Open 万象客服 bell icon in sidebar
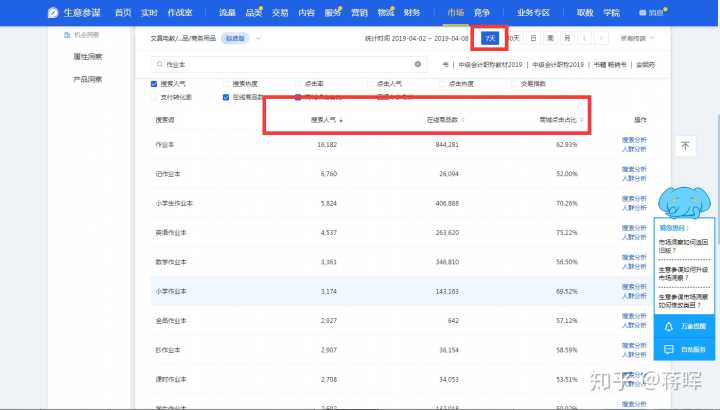The image size is (720, 410). click(x=669, y=325)
